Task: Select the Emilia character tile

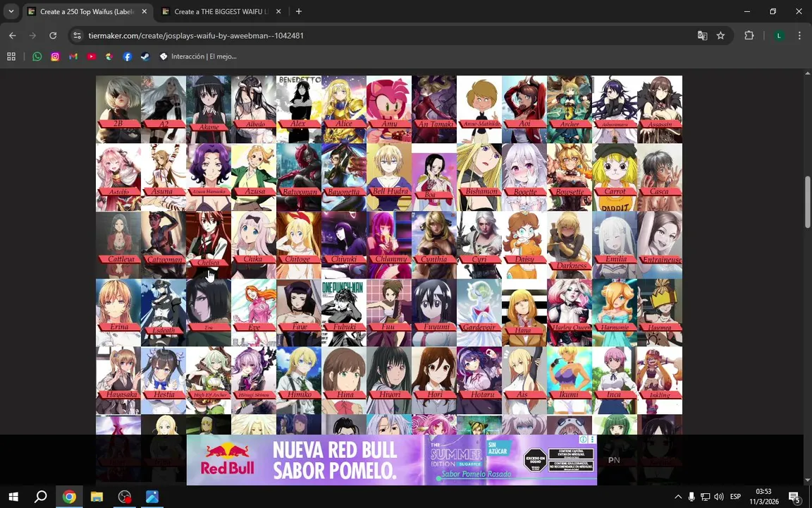Action: [x=615, y=246]
